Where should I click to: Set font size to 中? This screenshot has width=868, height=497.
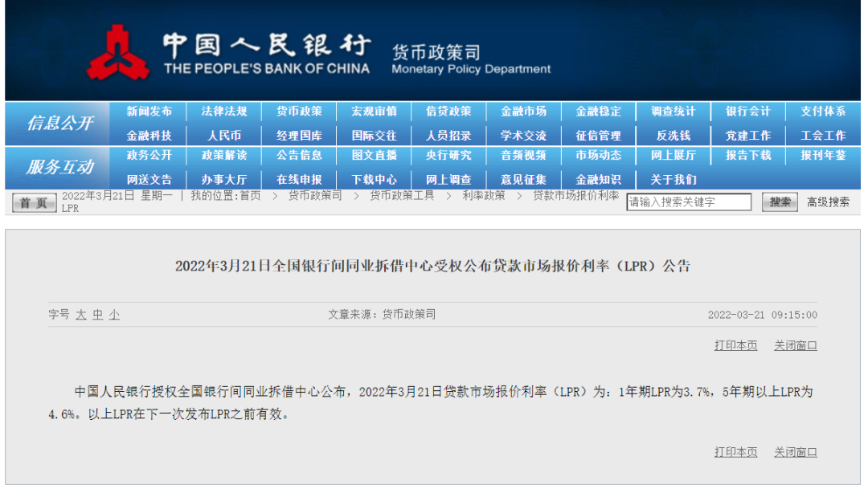[98, 315]
